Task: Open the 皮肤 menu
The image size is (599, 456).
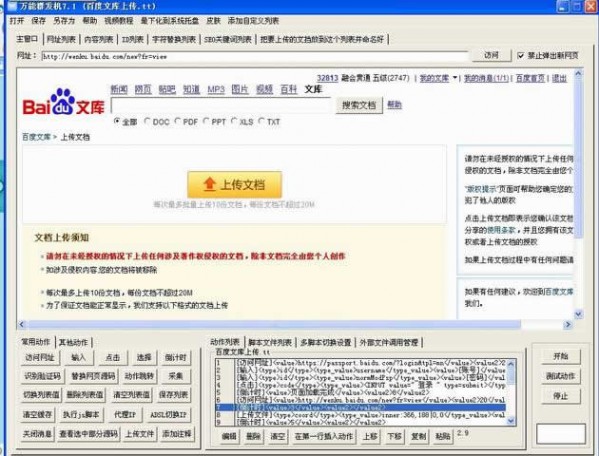Action: click(x=213, y=21)
